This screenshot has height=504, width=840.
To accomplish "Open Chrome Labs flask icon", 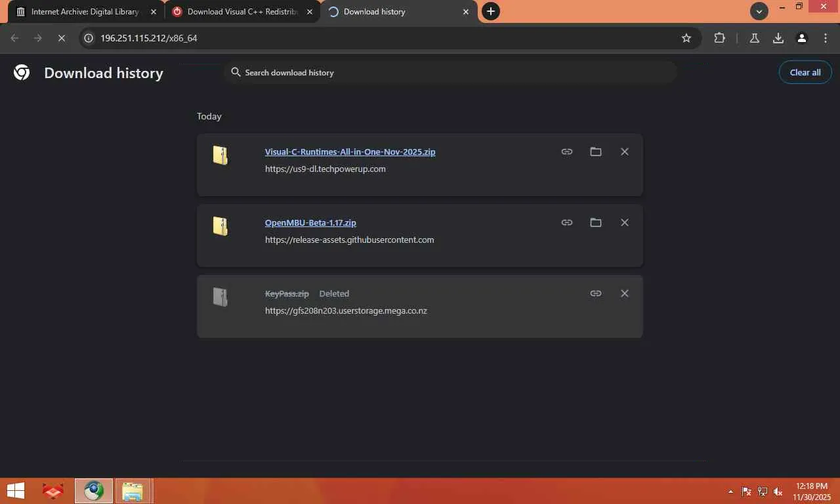I will (x=755, y=38).
